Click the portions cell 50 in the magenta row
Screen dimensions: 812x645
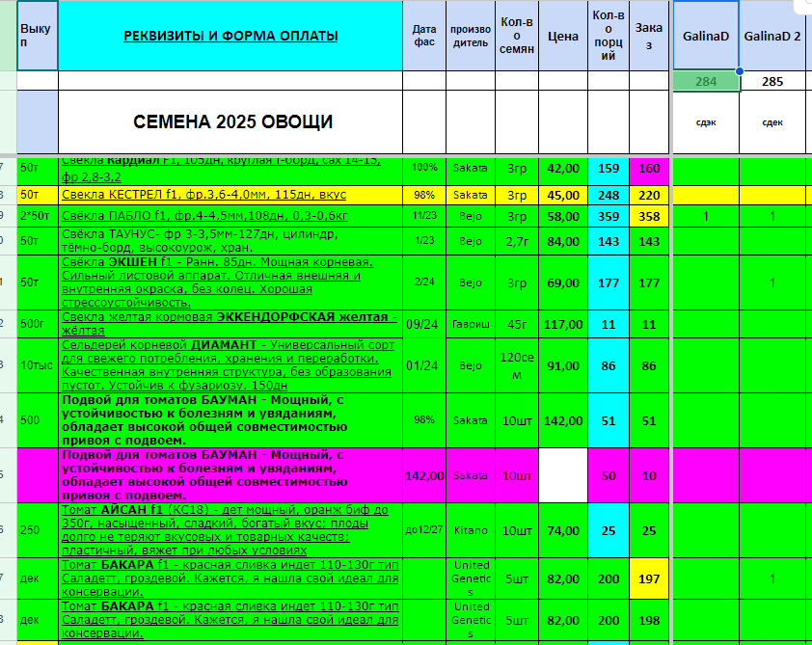click(x=609, y=475)
